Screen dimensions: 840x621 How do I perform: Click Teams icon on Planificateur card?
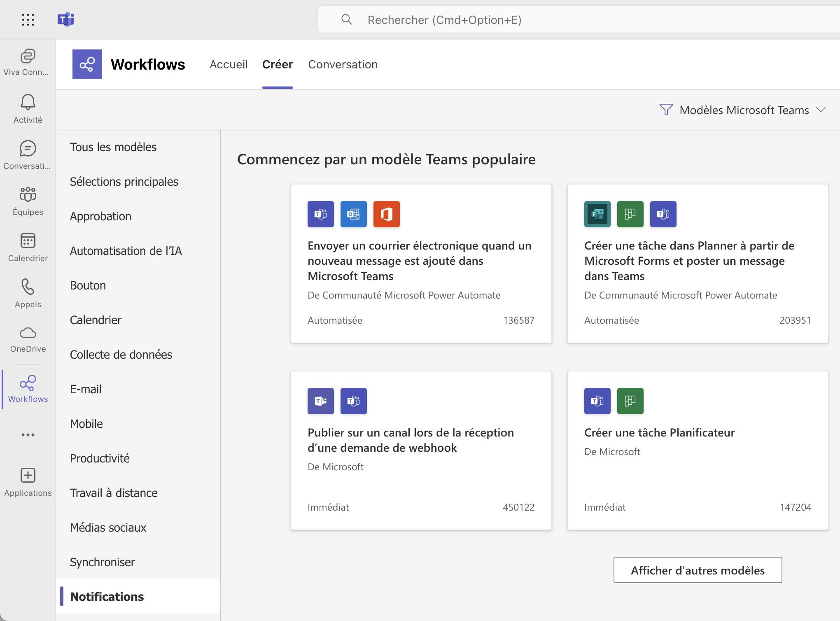pyautogui.click(x=597, y=401)
